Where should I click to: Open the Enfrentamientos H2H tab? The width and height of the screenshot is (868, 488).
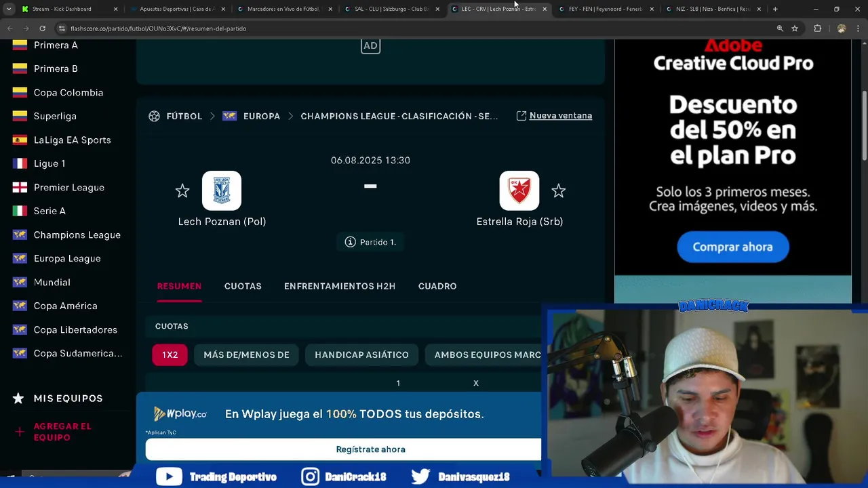click(x=340, y=286)
